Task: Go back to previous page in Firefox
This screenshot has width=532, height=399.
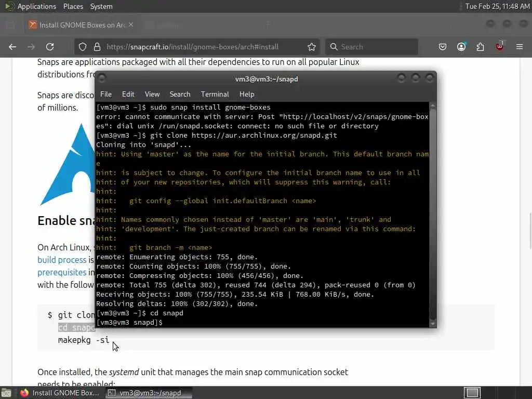Action: point(12,47)
